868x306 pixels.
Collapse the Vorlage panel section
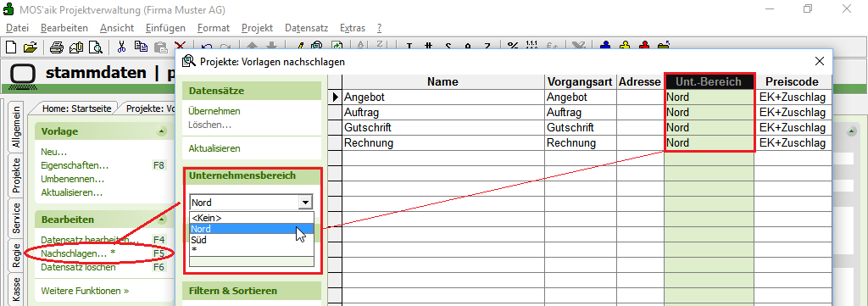(161, 131)
